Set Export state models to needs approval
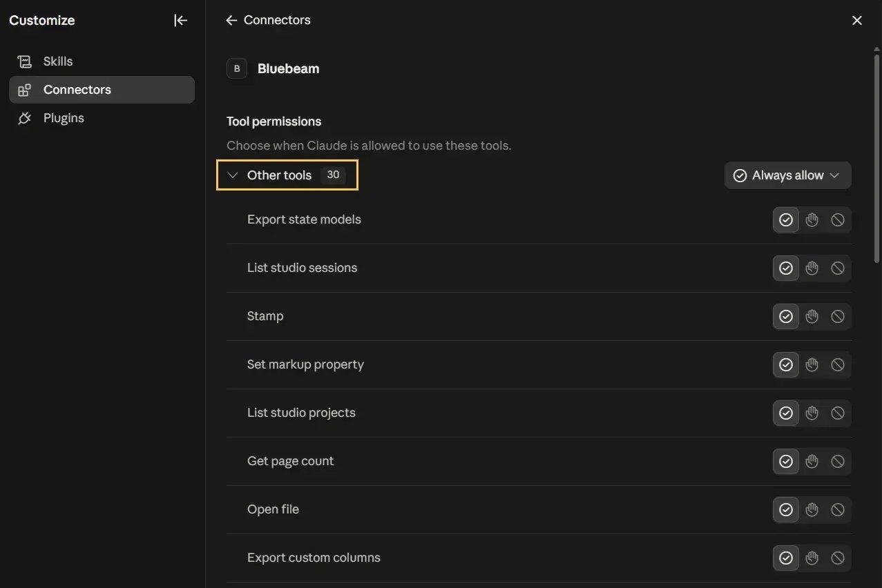This screenshot has height=588, width=882. [x=812, y=220]
